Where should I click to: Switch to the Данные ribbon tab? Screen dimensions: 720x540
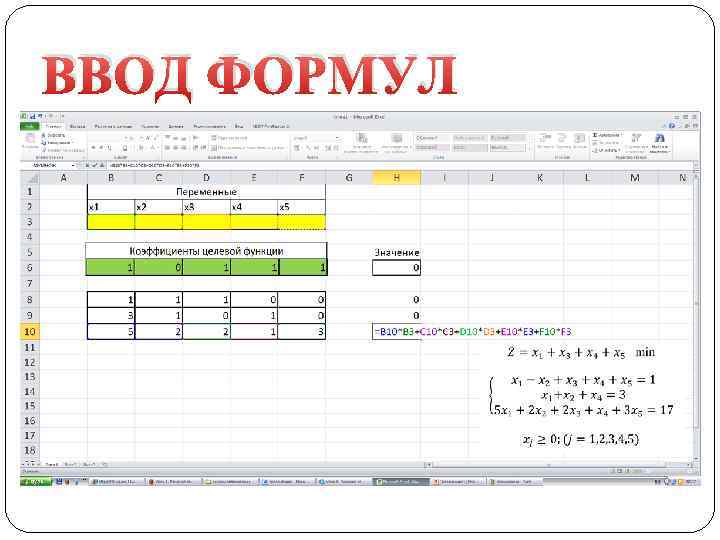tap(176, 126)
